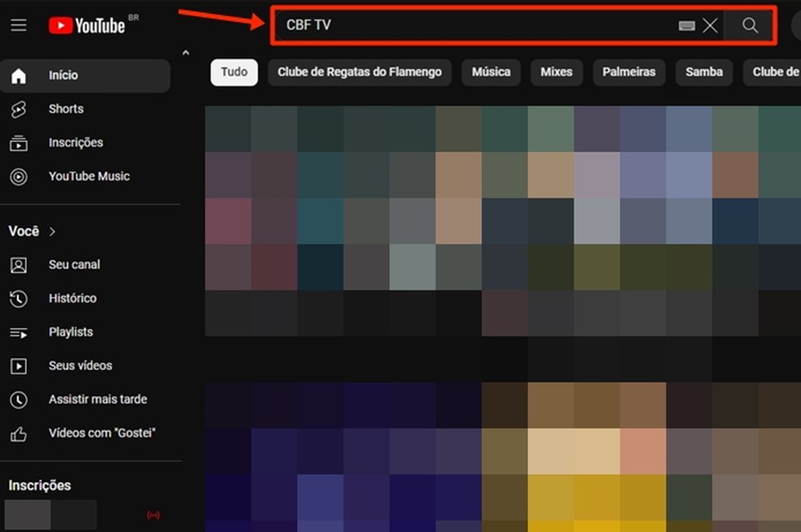Click the Histórico clock icon
Image resolution: width=801 pixels, height=532 pixels.
pyautogui.click(x=19, y=299)
